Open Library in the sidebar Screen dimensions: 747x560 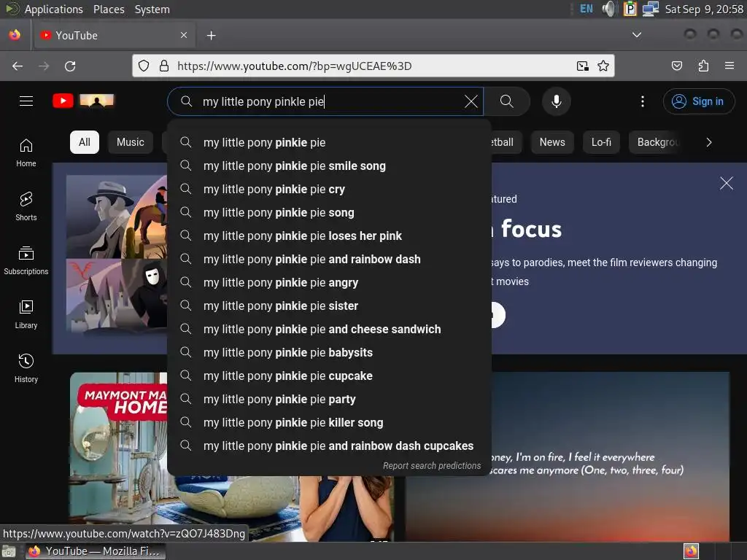coord(26,315)
